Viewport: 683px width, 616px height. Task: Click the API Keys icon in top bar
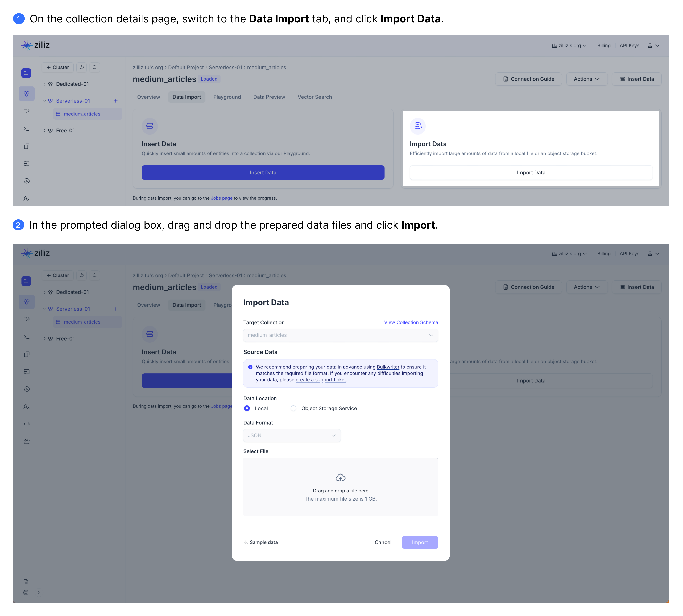[630, 45]
